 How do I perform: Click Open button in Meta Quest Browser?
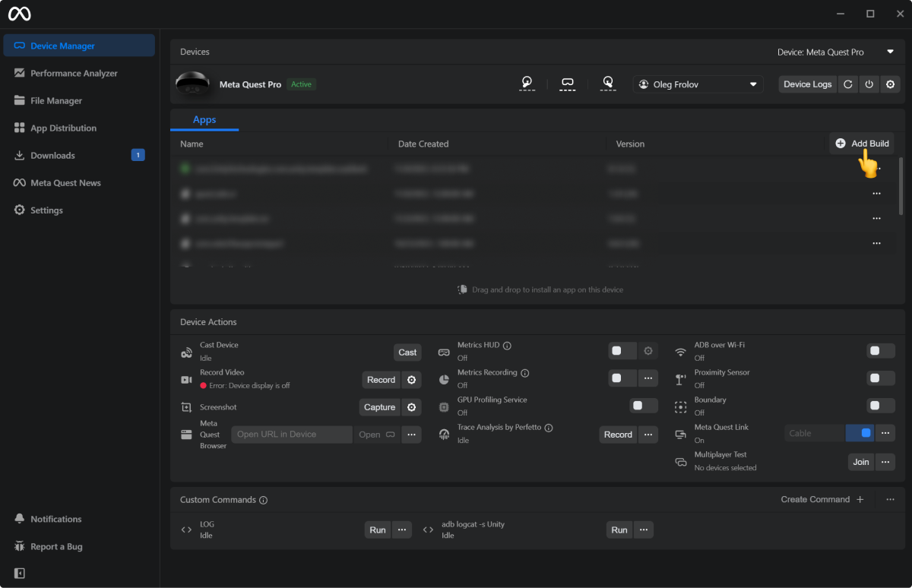tap(377, 435)
